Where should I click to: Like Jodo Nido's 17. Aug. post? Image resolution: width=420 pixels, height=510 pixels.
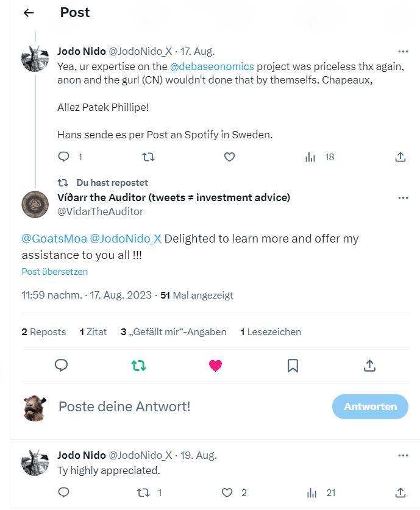pos(229,157)
